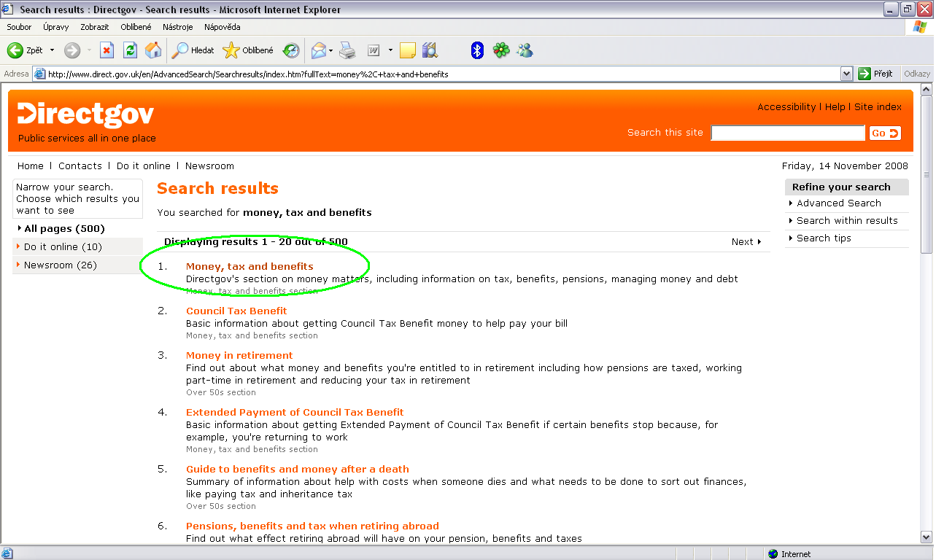The width and height of the screenshot is (936, 560).
Task: Click the Mail envelope toolbar icon
Action: pyautogui.click(x=318, y=50)
